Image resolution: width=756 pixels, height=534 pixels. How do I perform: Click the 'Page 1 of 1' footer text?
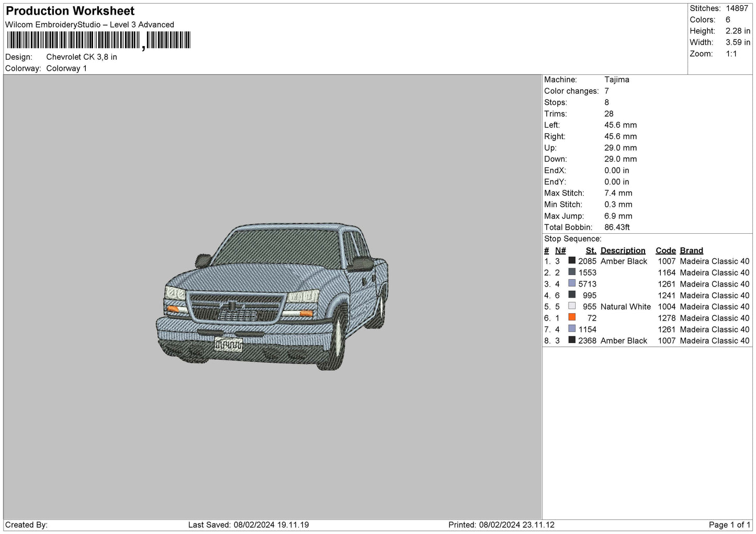point(729,525)
